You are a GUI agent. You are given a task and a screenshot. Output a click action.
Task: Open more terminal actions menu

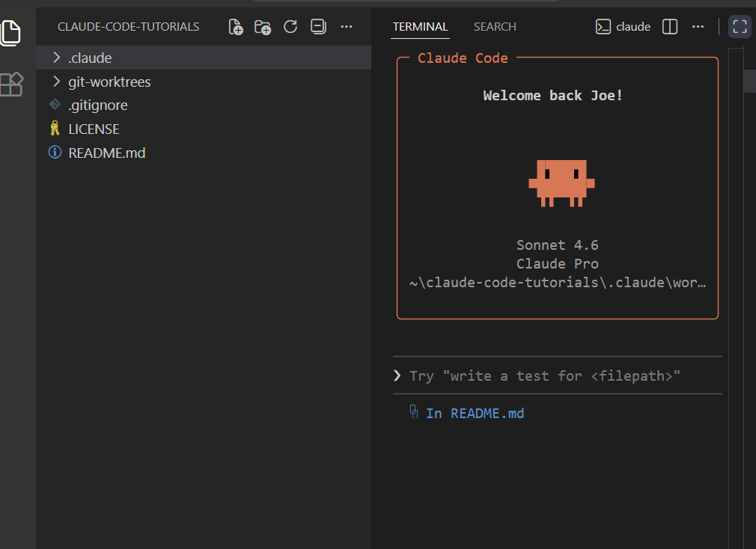(698, 26)
